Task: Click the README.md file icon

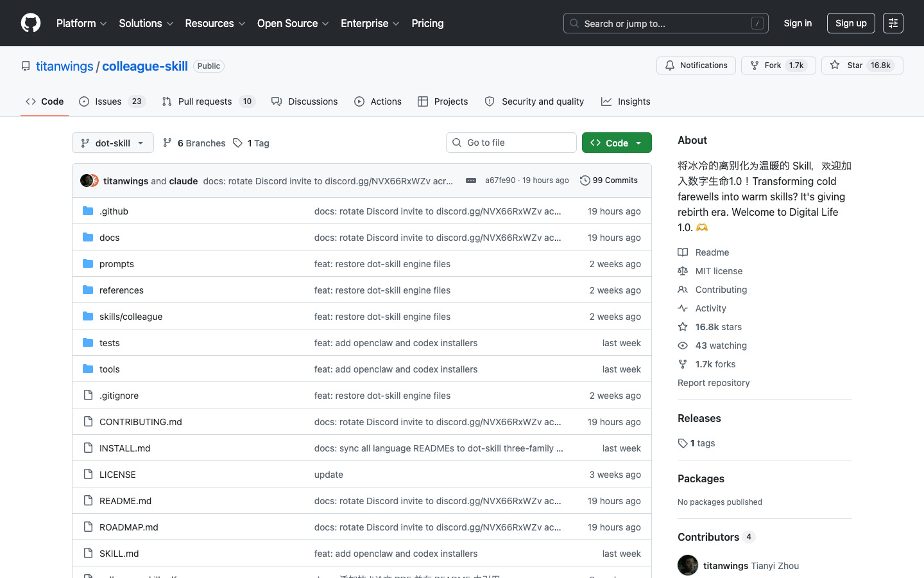Action: click(x=88, y=500)
